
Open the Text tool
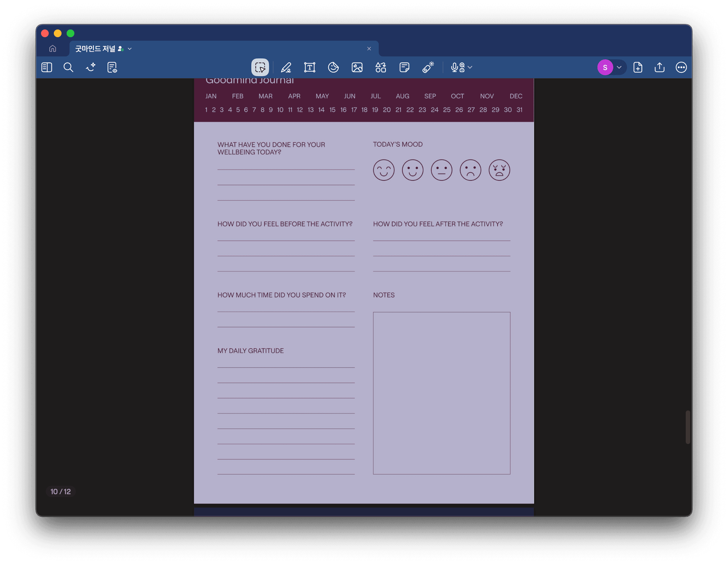coord(310,67)
